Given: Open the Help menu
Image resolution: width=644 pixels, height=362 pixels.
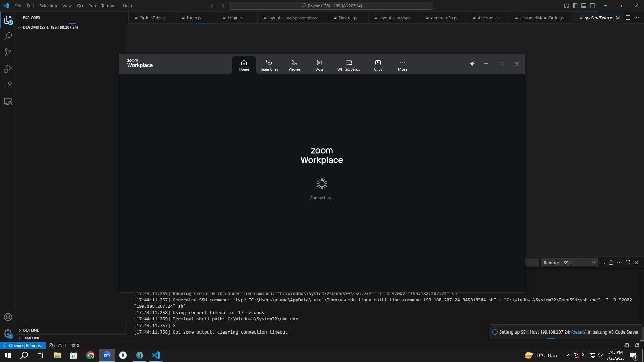Looking at the screenshot, I should [127, 6].
